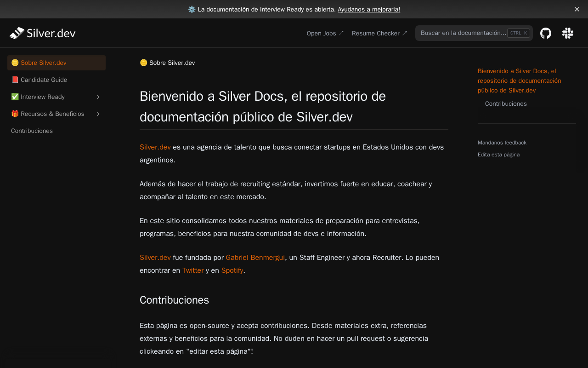The height and width of the screenshot is (368, 588).
Task: Open the 'Twitter' link
Action: 193,270
